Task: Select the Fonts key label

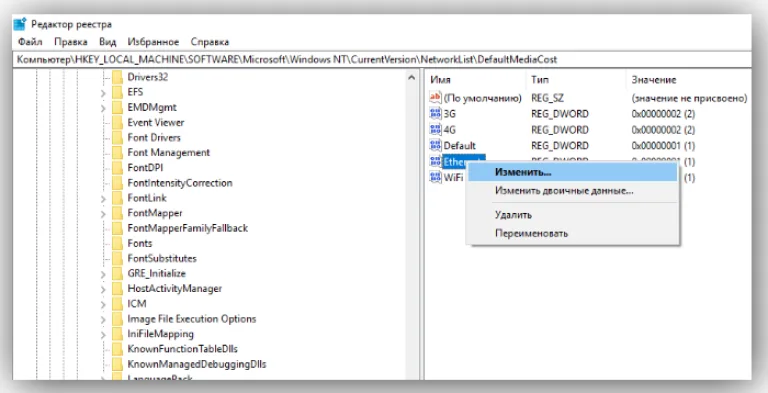Action: click(140, 244)
